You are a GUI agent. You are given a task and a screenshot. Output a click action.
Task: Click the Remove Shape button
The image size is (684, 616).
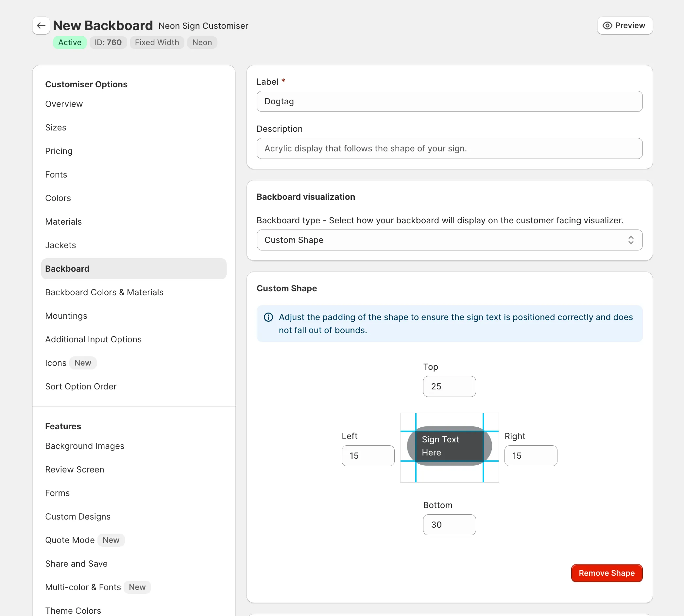tap(606, 573)
